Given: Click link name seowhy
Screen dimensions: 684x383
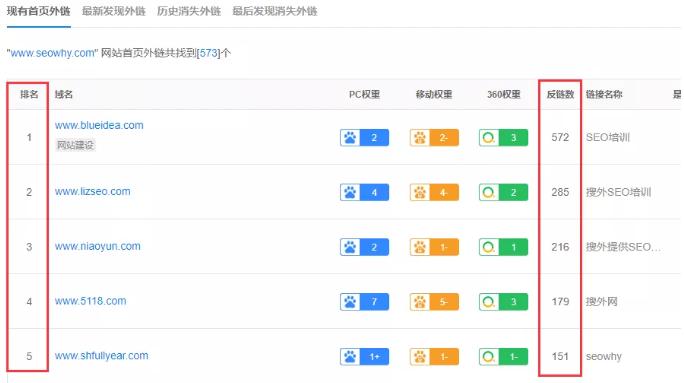Looking at the screenshot, I should pyautogui.click(x=604, y=357).
